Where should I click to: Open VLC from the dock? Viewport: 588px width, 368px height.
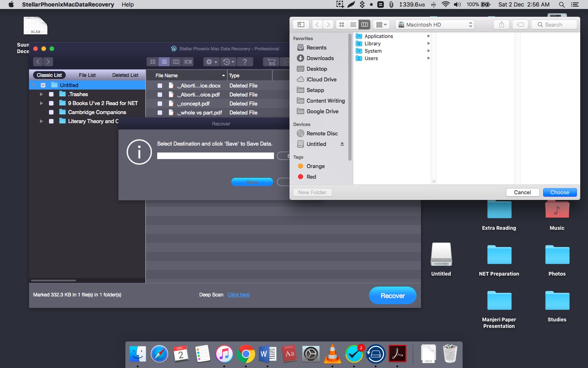332,354
